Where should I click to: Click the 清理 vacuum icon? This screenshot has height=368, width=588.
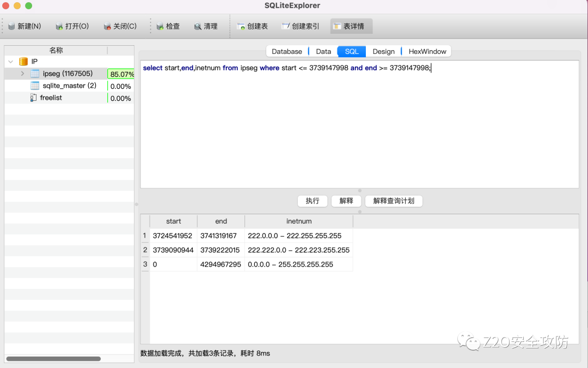(x=198, y=26)
